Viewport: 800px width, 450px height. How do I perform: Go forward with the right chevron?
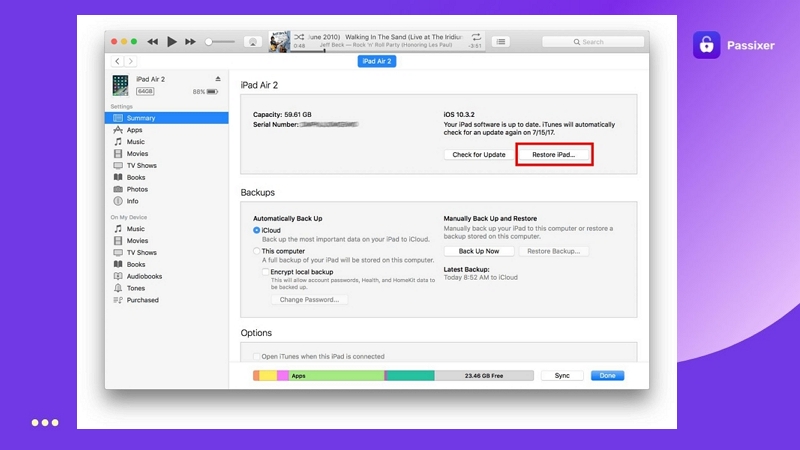coord(131,61)
